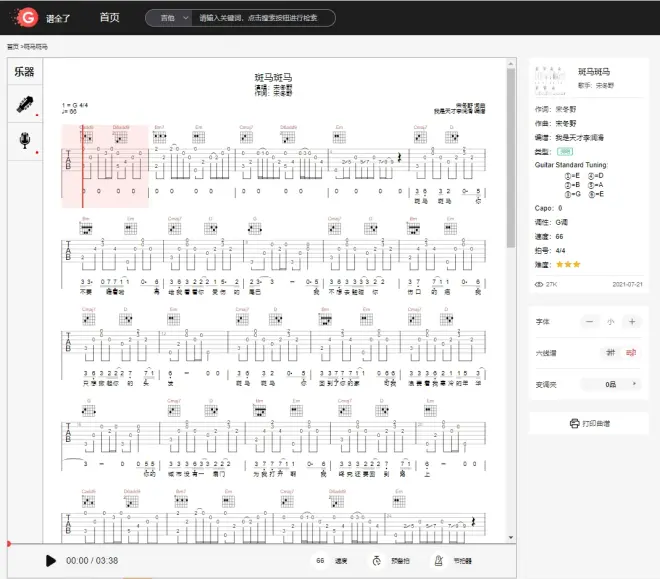Open the 吉他 search category dropdown
This screenshot has height=579, width=660.
(x=168, y=18)
